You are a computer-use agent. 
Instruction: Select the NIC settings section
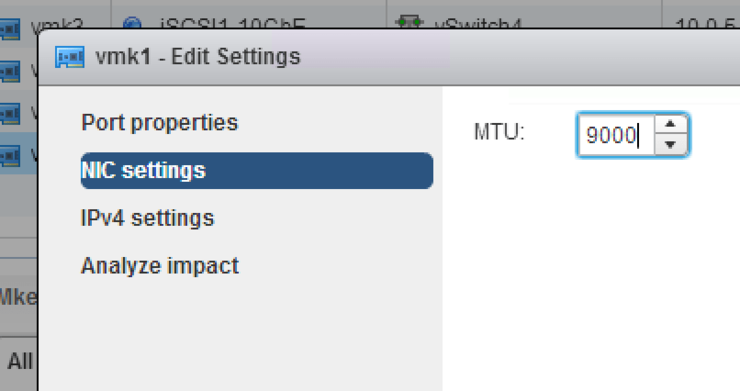point(257,170)
